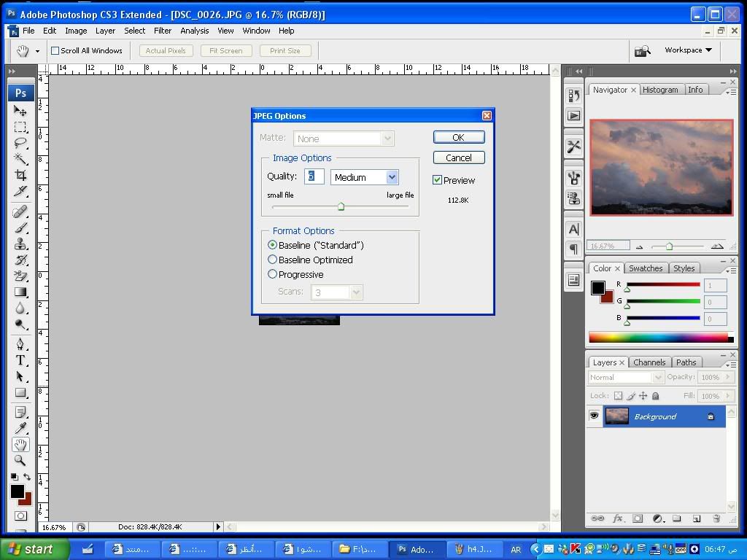This screenshot has height=560, width=747.
Task: Open the Workspace dropdown menu
Action: coord(688,50)
